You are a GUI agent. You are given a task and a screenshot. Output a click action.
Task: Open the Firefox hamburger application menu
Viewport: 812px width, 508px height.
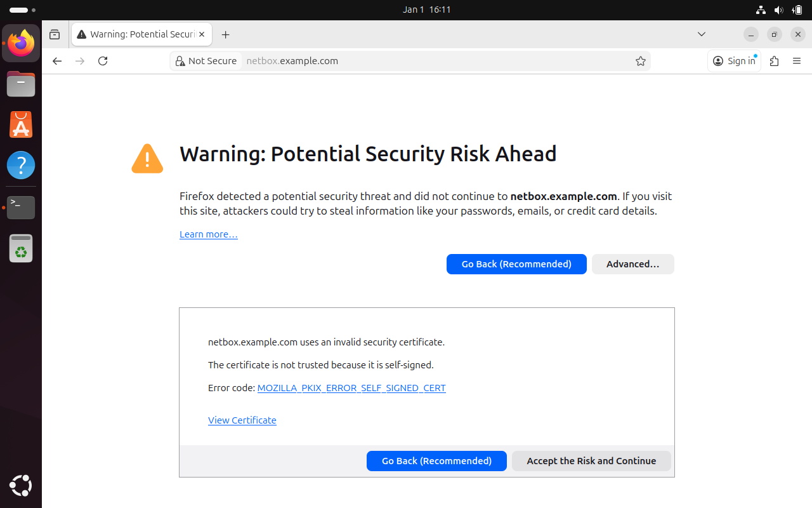(x=797, y=61)
